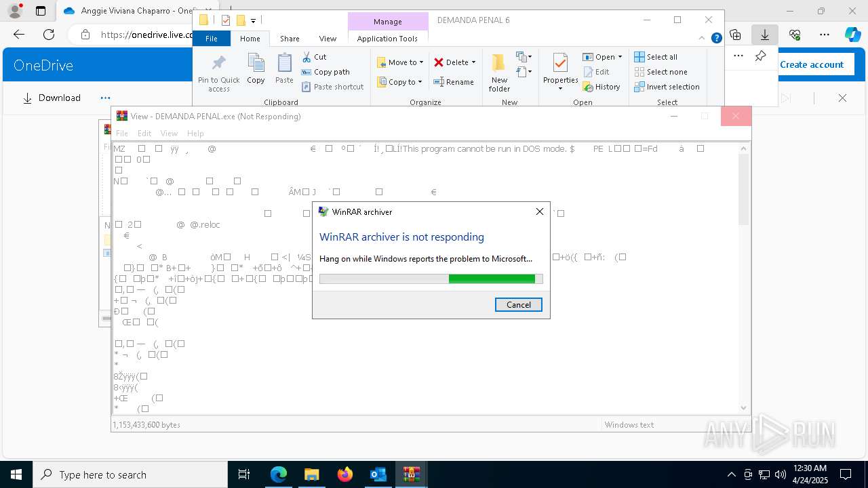Switch to the Home ribbon tab
The width and height of the screenshot is (868, 488).
[250, 39]
